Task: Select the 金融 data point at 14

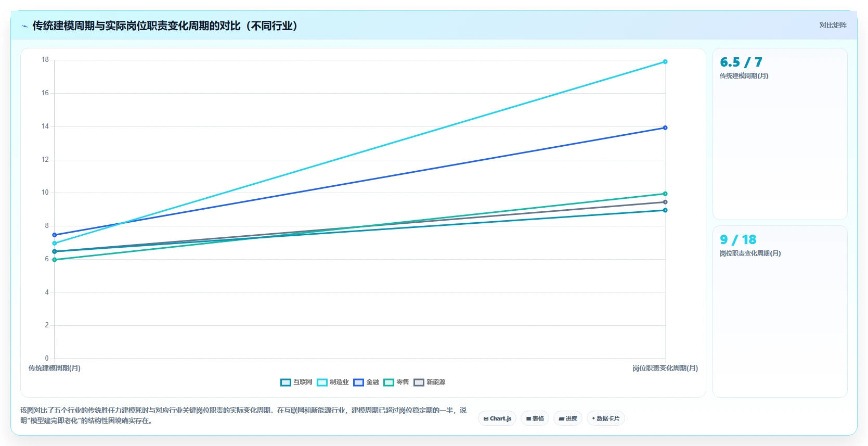Action: [665, 128]
